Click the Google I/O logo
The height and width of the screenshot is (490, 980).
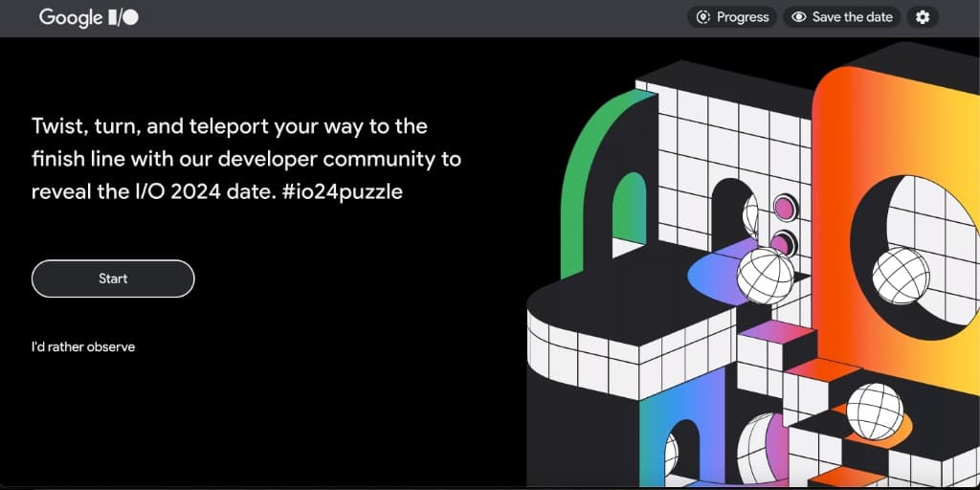(89, 17)
